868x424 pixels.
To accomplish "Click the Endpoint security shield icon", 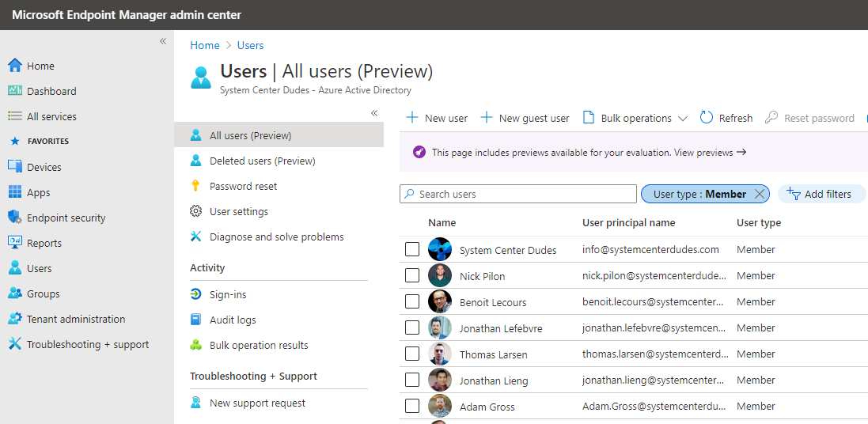I will click(x=15, y=218).
